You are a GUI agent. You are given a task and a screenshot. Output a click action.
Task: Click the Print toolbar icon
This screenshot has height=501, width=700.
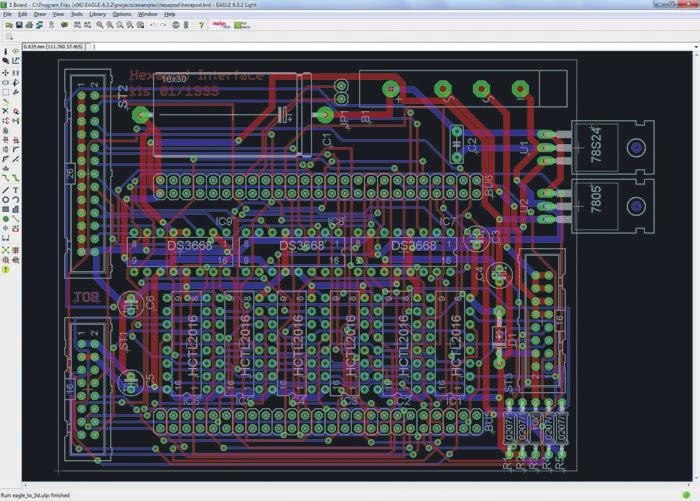click(x=29, y=25)
